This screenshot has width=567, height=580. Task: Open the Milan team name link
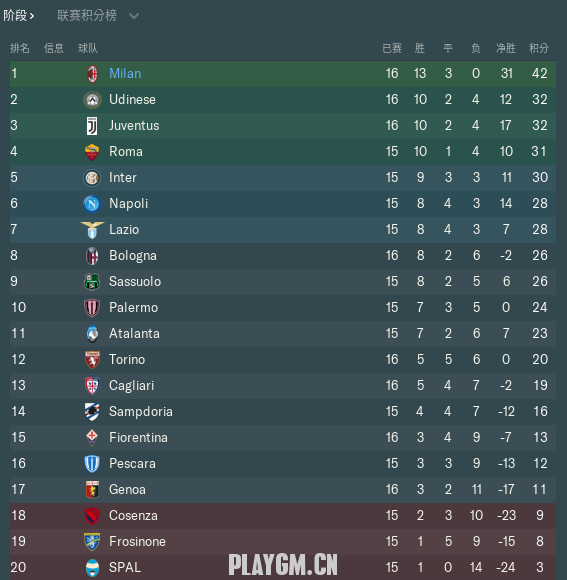tap(125, 74)
